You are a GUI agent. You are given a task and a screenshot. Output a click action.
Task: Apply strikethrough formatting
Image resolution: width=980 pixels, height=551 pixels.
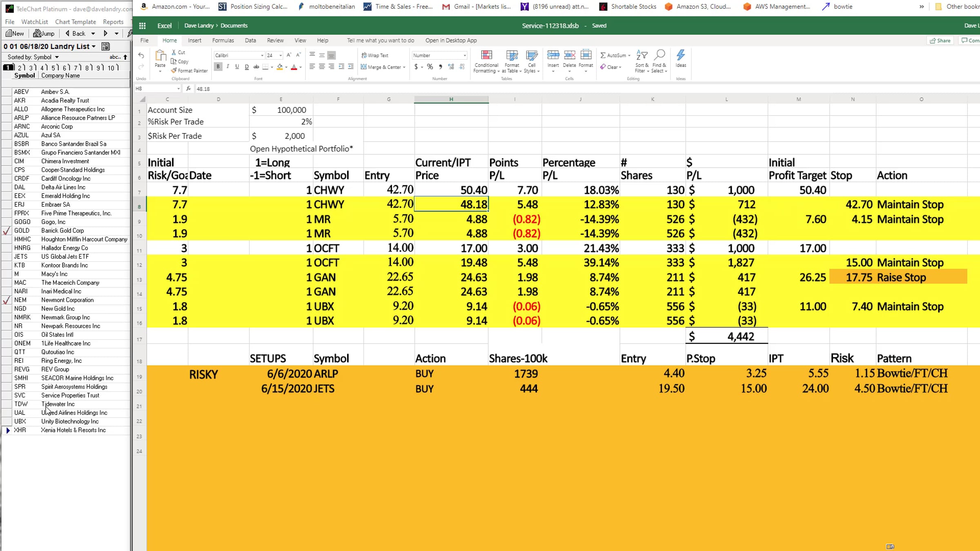point(256,67)
